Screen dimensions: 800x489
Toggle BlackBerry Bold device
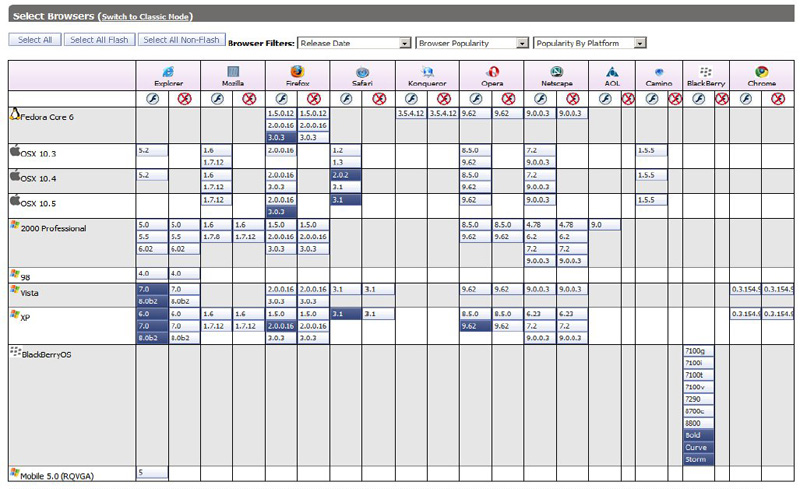coord(698,435)
